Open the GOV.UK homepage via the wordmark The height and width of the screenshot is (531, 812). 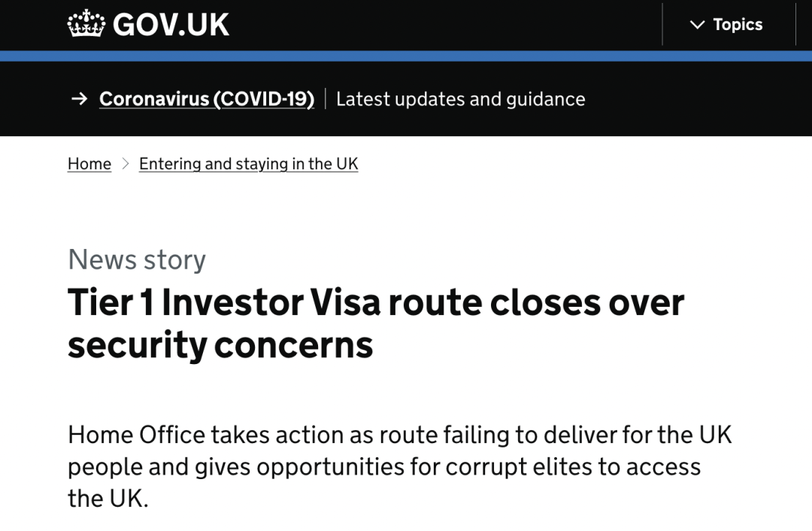tap(171, 24)
